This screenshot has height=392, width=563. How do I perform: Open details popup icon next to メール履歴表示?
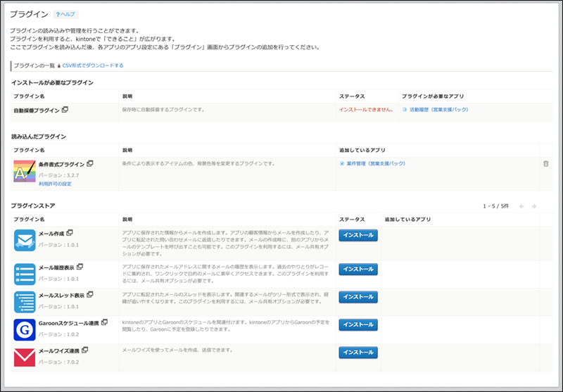tap(80, 267)
